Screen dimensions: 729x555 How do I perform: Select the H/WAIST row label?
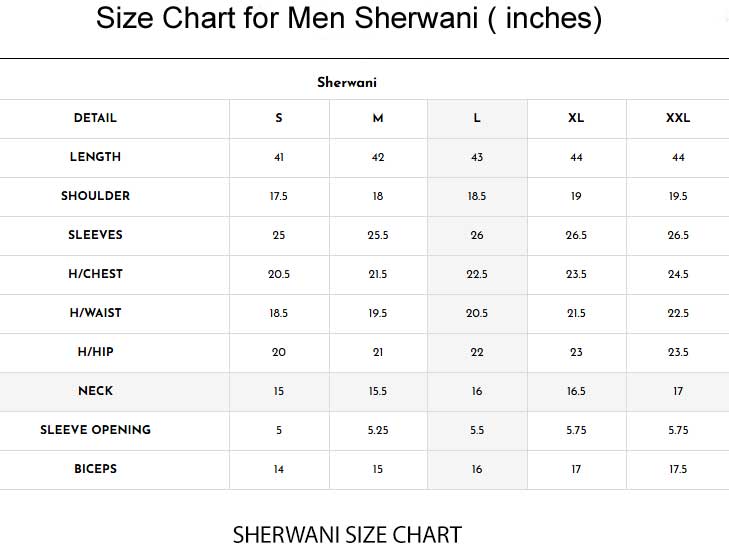pyautogui.click(x=95, y=313)
